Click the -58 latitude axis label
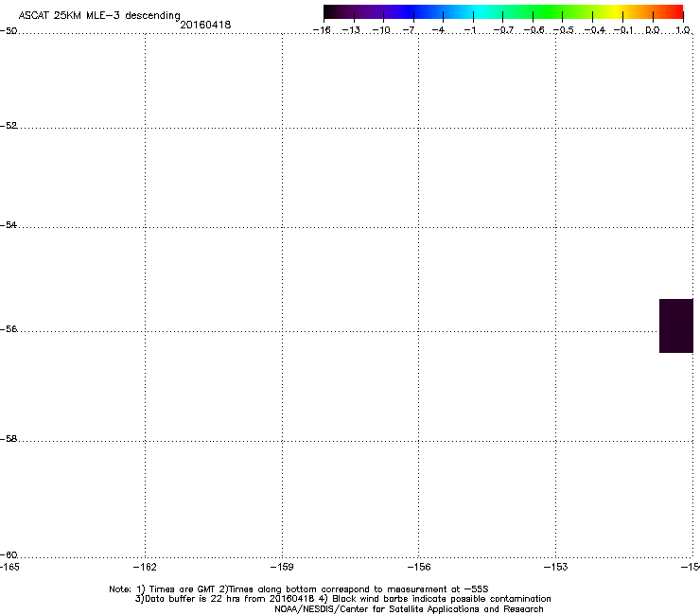 click(9, 439)
